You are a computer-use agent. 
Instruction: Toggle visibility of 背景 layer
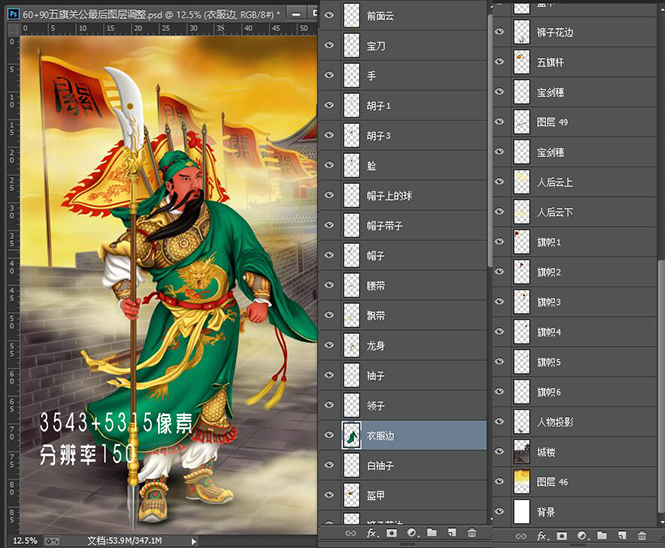[x=500, y=512]
